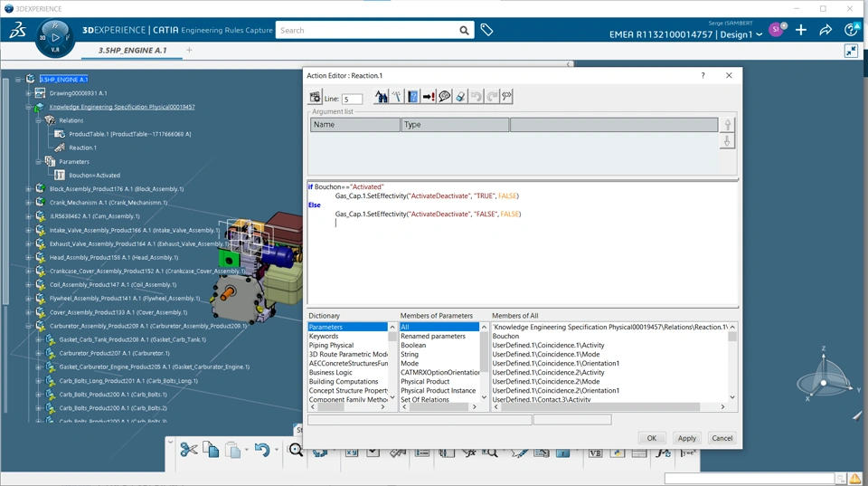Select Bouchon=Activated parameter in tree
This screenshot has height=486, width=868.
pos(94,175)
